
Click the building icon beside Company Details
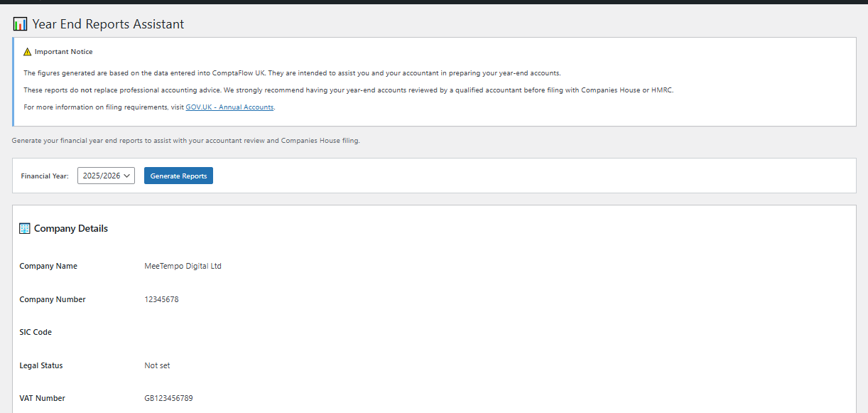(25, 229)
